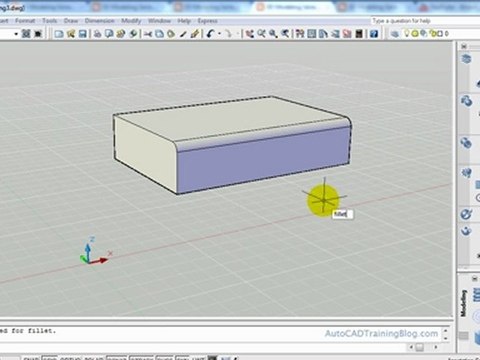Toggle layer 0 on/off light bulb
480x360 pixels.
(x=407, y=33)
